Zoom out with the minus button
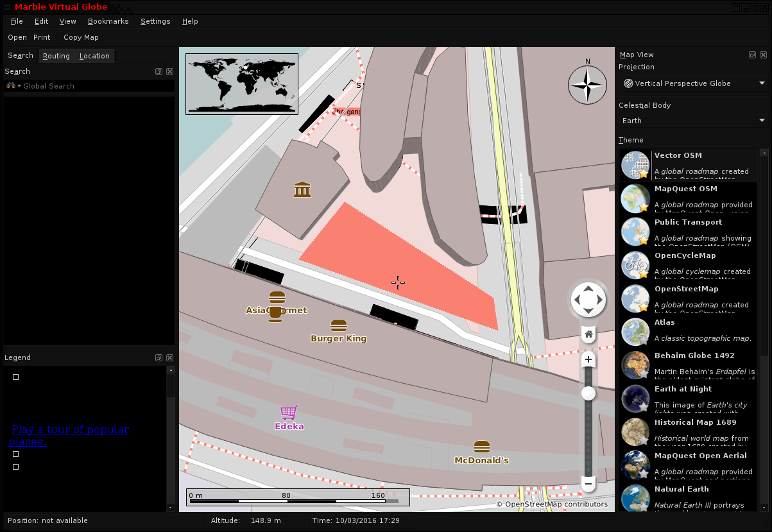The width and height of the screenshot is (772, 532). [x=588, y=483]
